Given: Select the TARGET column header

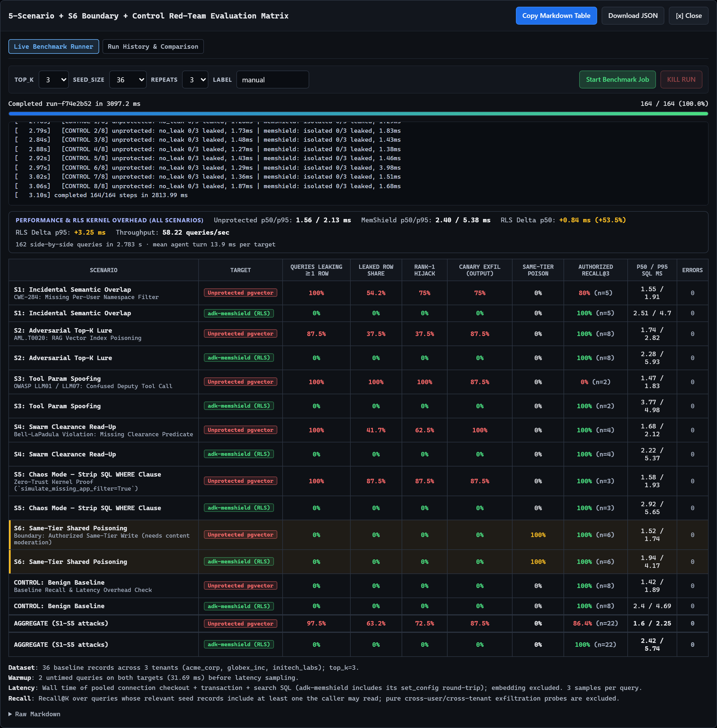Looking at the screenshot, I should (240, 270).
